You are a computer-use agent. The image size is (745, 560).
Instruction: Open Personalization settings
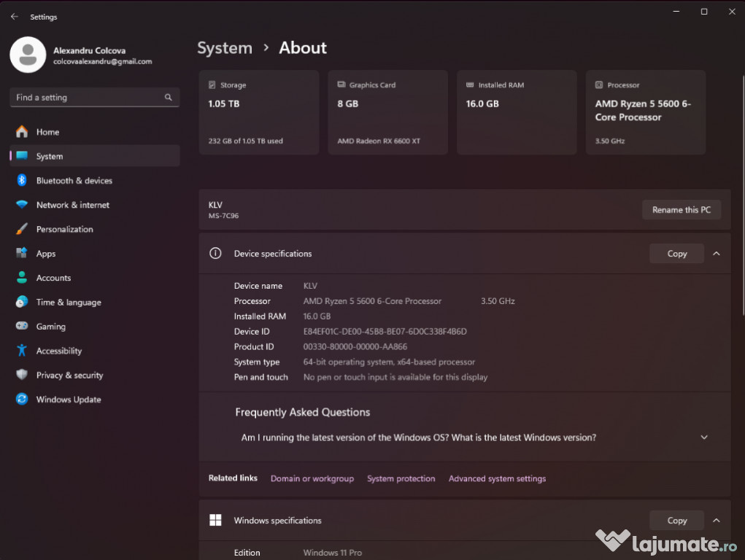coord(95,229)
